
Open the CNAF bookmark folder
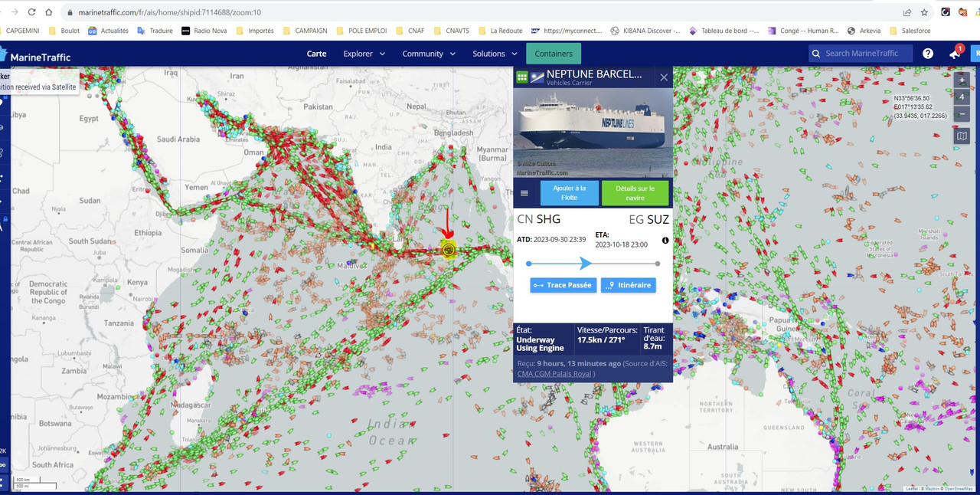pyautogui.click(x=410, y=31)
